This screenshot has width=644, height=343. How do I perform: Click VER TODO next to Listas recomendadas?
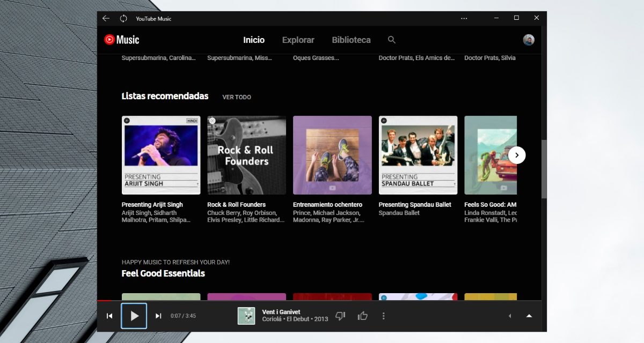pyautogui.click(x=237, y=97)
